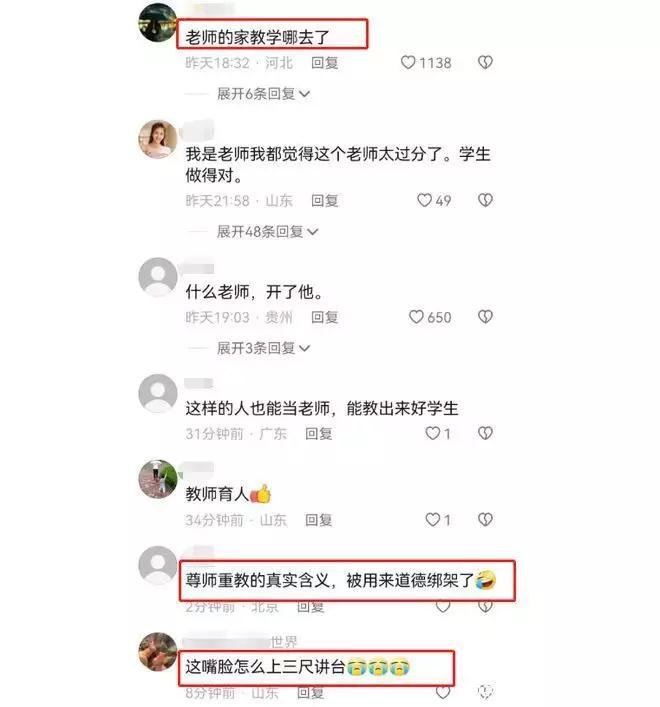Image resolution: width=660 pixels, height=707 pixels.
Task: Open the avatar of the woman commenter
Action: pos(158,139)
